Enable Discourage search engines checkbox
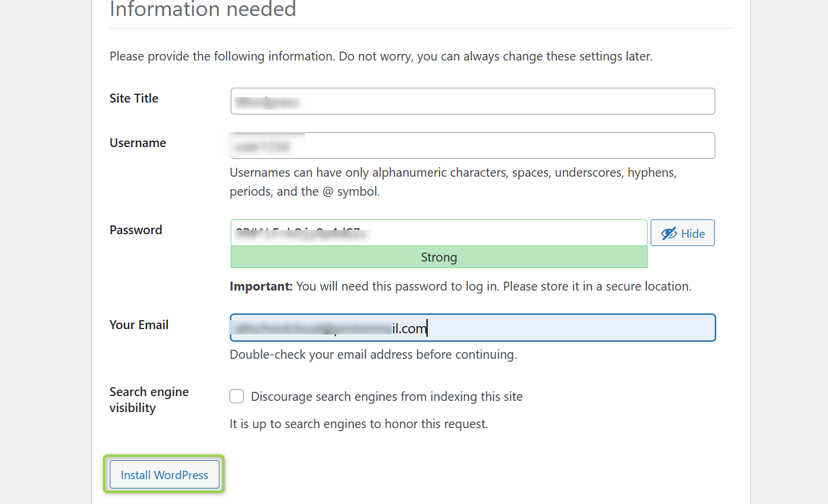 pyautogui.click(x=237, y=396)
